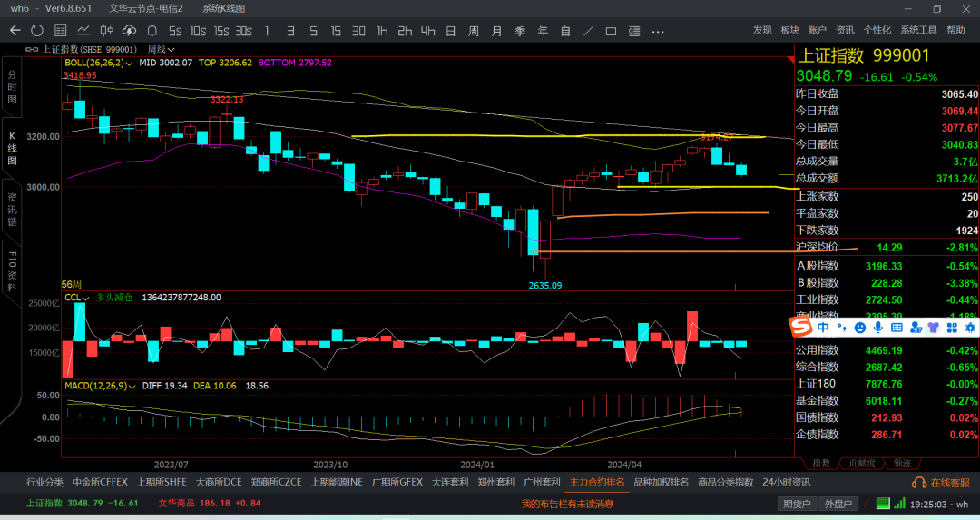Screen dimensions: 980x520
Task: Expand the BOLL(26,26,2) indicator dropdown
Action: pos(99,64)
